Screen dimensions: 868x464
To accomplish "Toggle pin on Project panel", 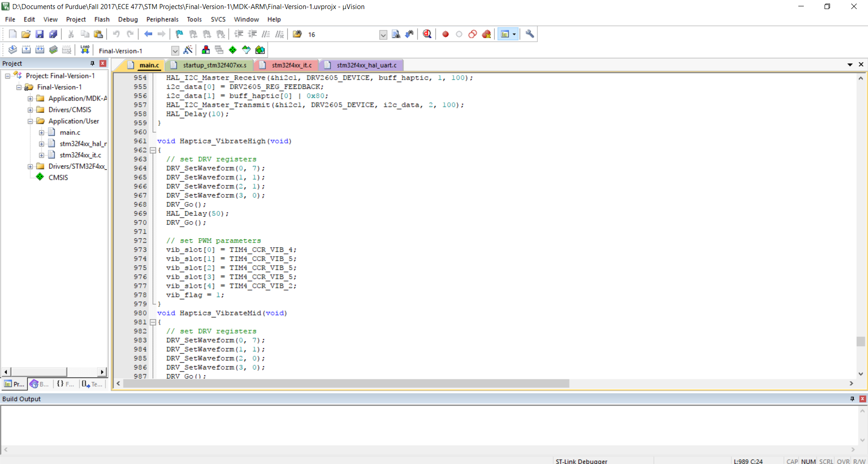I will [93, 63].
